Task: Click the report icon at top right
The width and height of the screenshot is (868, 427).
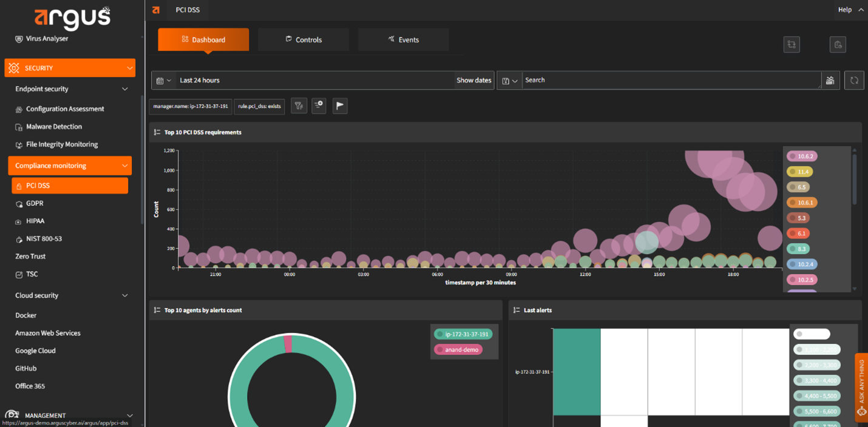Action: [x=838, y=44]
